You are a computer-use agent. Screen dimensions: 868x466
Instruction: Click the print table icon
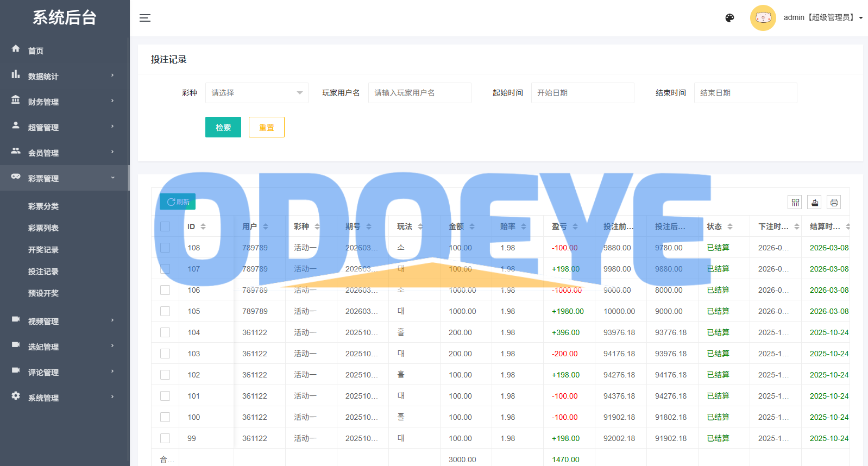[834, 203]
